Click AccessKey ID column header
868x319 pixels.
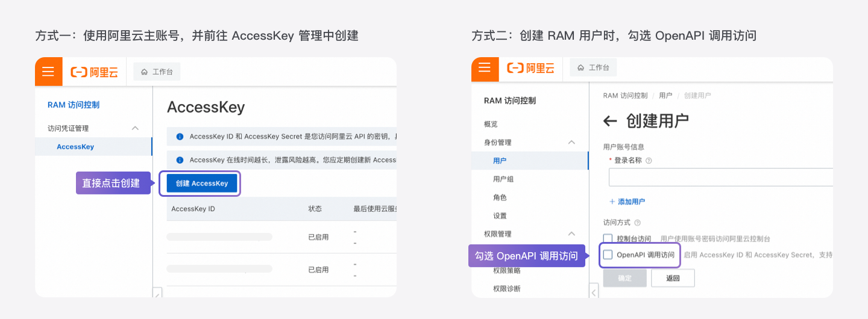pyautogui.click(x=193, y=209)
